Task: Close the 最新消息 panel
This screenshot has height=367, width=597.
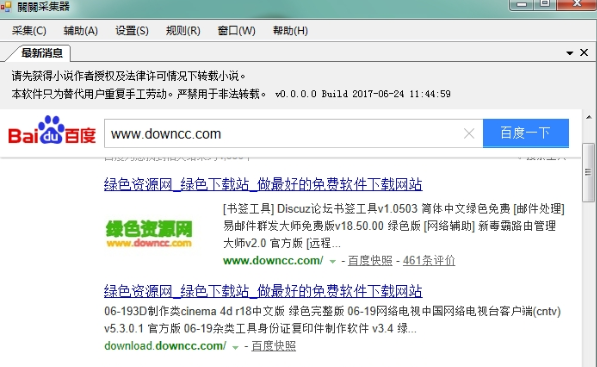Action: point(584,53)
